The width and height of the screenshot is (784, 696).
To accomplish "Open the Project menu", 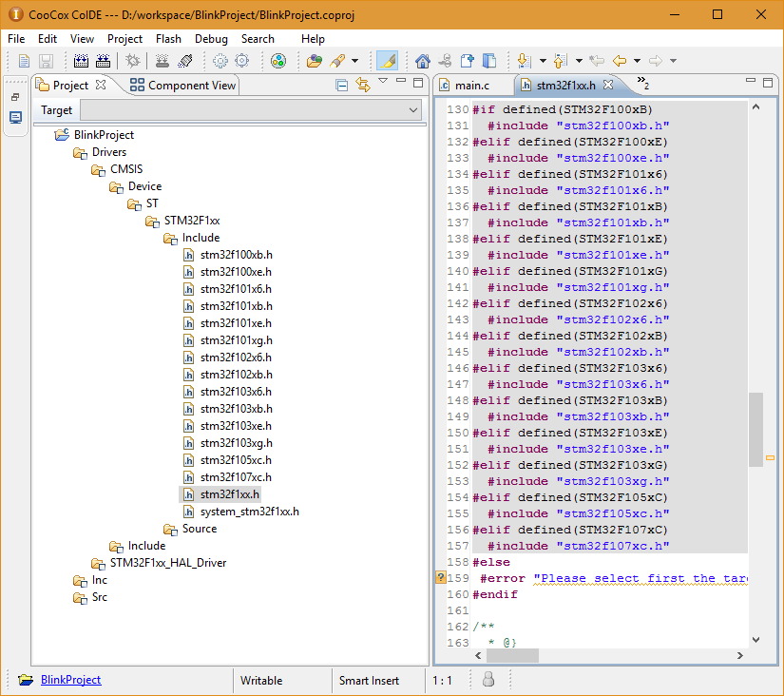I will [x=124, y=39].
